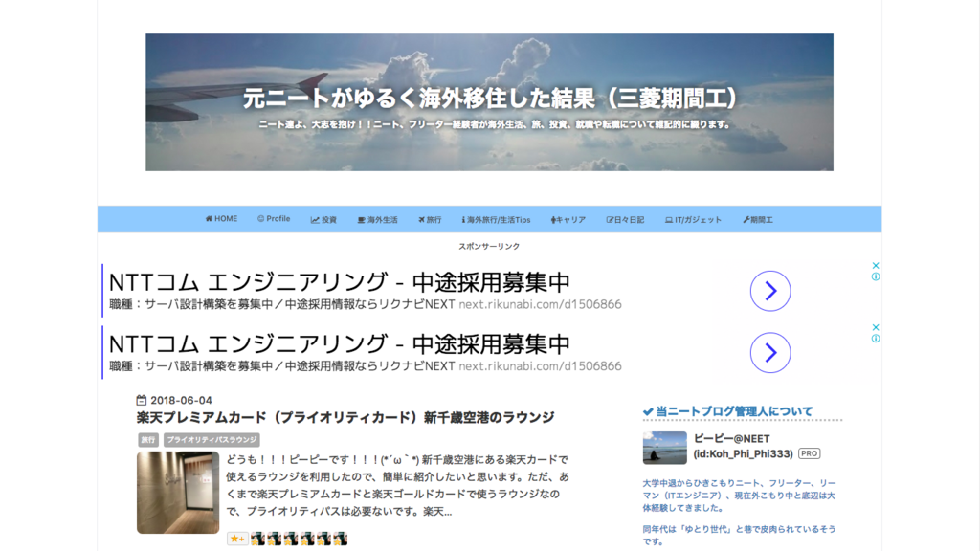This screenshot has height=551, width=980.
Task: Open ad info icon on first ad
Action: click(876, 276)
